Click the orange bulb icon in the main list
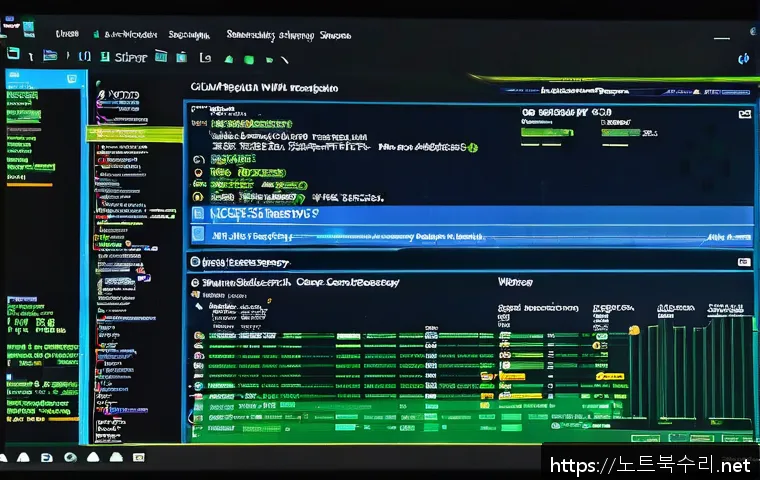 [198, 172]
